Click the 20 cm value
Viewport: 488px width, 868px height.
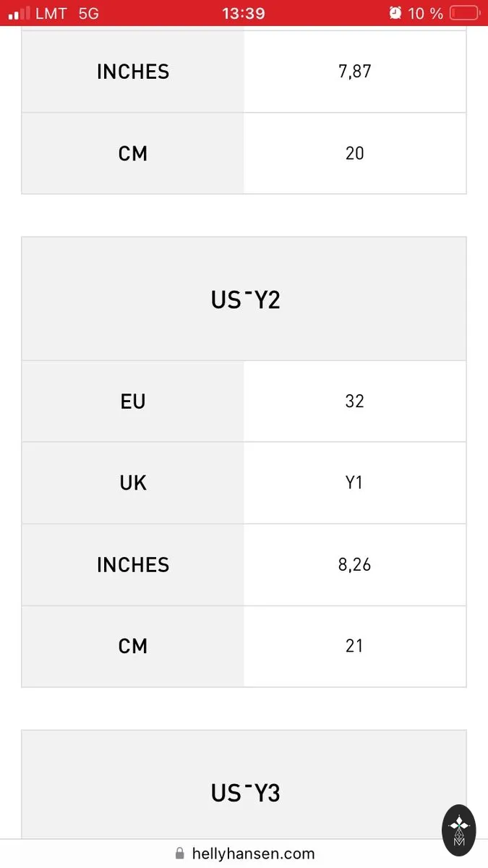click(x=355, y=153)
